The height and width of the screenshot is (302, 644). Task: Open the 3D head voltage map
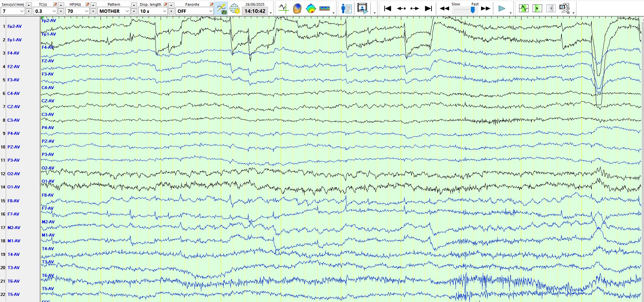[297, 8]
